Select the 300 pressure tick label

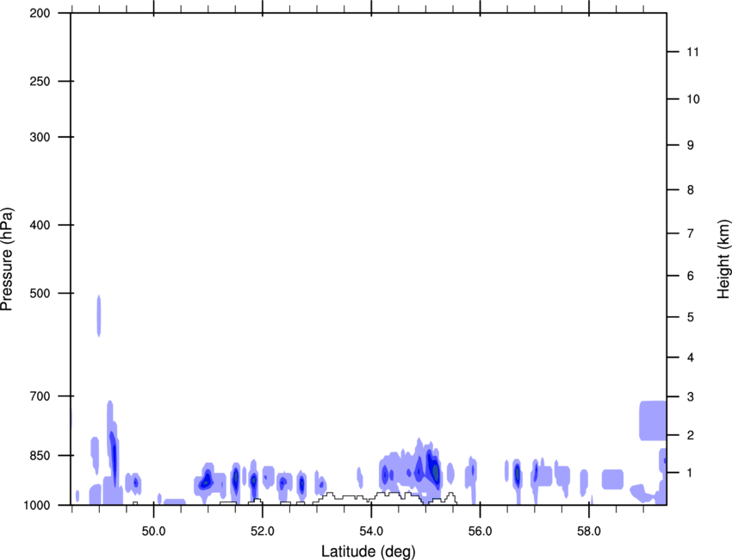coord(40,137)
